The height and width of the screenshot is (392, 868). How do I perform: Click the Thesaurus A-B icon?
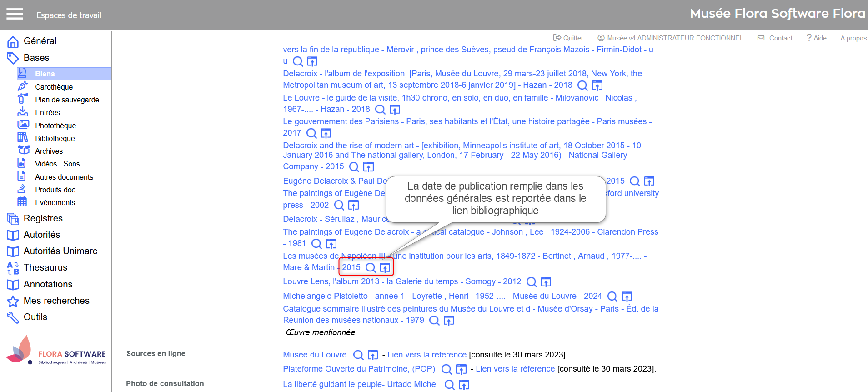13,268
